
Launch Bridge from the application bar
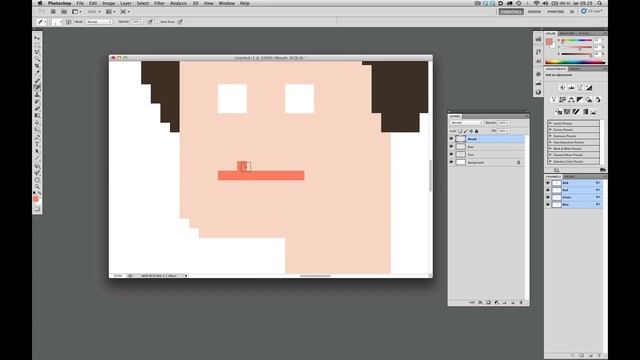pyautogui.click(x=53, y=11)
